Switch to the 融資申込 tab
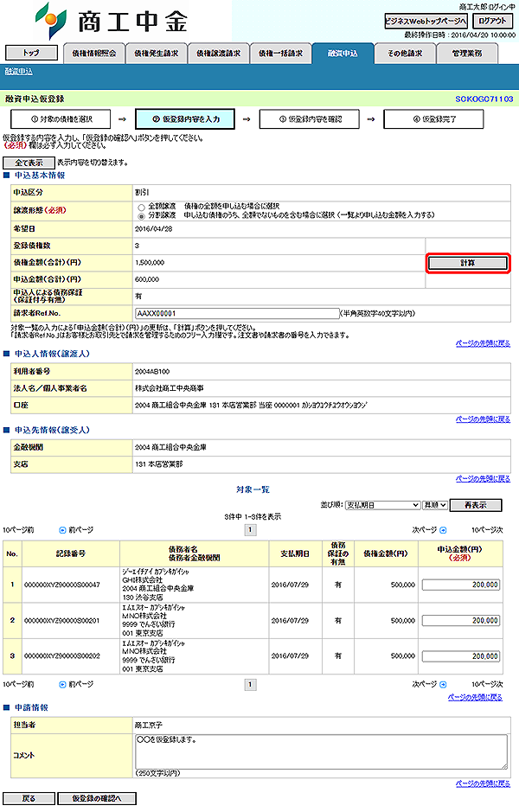519x812 pixels. click(x=343, y=54)
